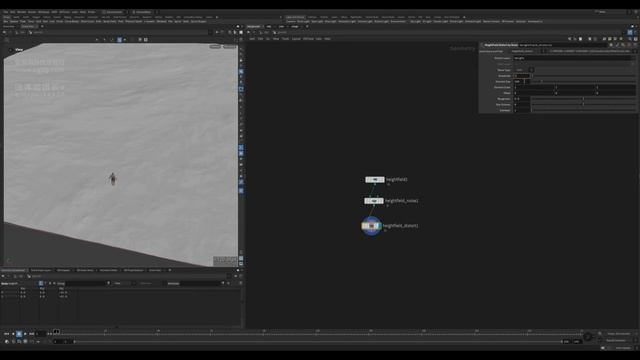Screen dimensions: 640x360
Task: Jump to the first frame
Action: [6, 333]
